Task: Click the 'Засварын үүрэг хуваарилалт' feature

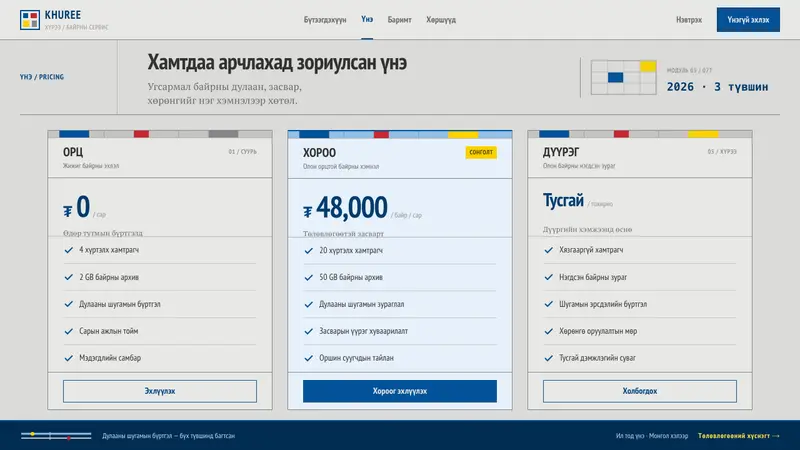Action: [x=364, y=331]
